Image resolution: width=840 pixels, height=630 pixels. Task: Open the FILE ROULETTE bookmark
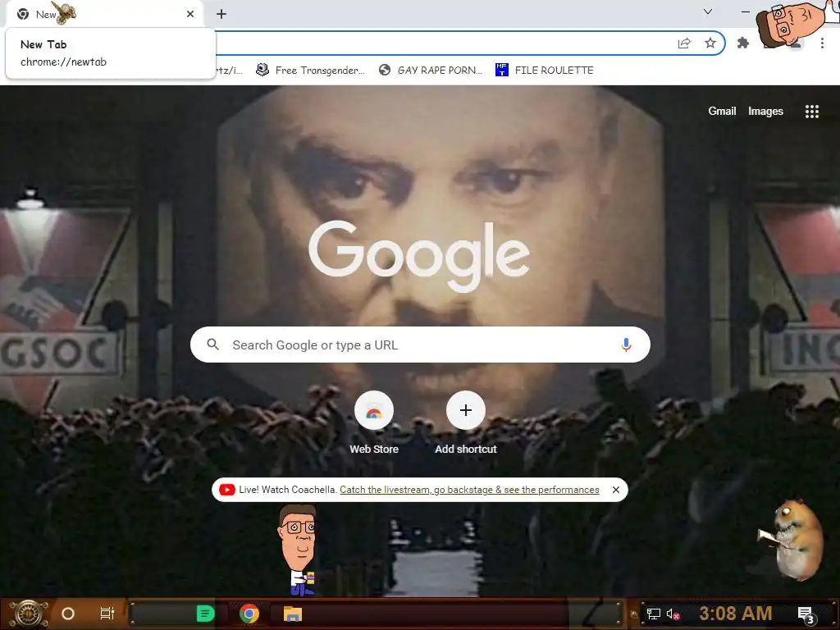pyautogui.click(x=545, y=71)
